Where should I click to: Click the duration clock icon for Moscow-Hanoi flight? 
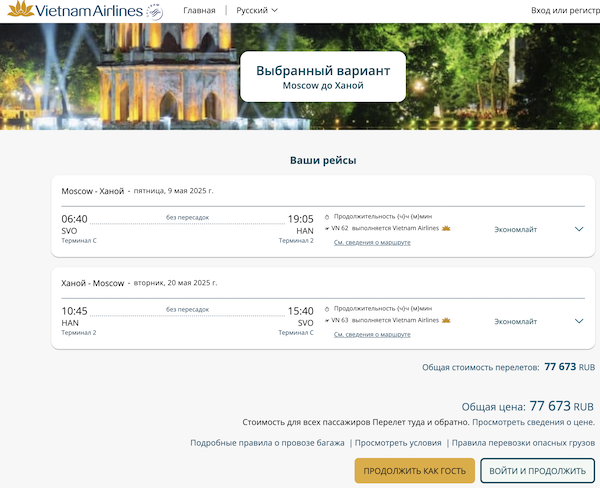coord(327,215)
